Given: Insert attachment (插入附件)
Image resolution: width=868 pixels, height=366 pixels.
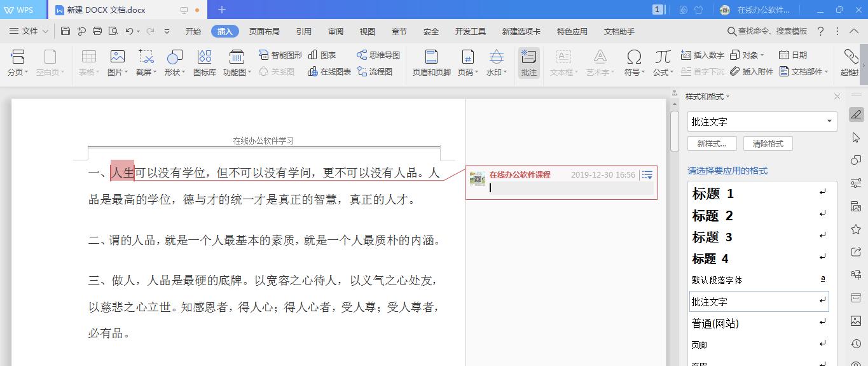Looking at the screenshot, I should tap(752, 72).
